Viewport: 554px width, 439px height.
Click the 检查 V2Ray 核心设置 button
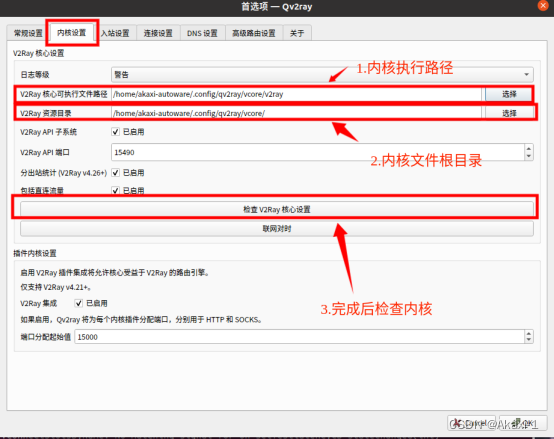277,209
